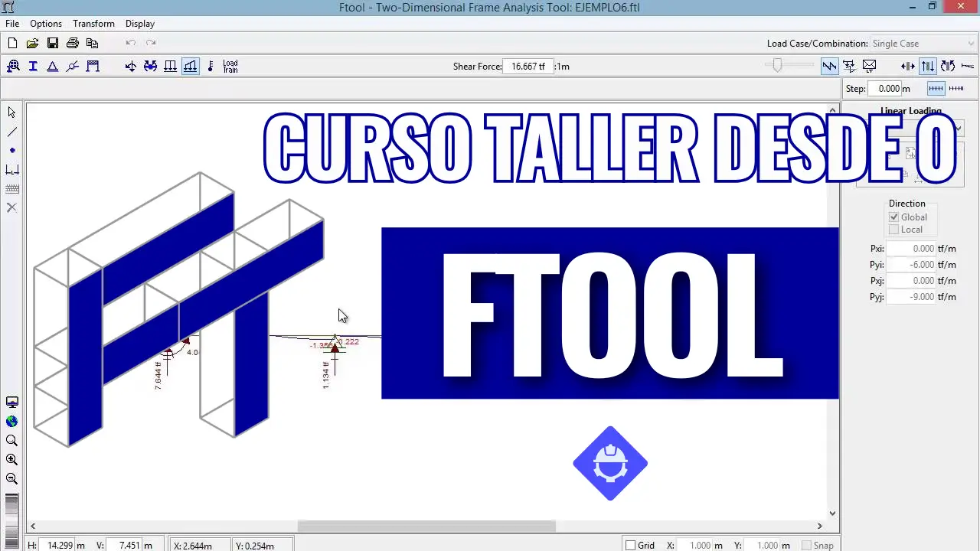Open the Support Conditions tool
The height and width of the screenshot is (551, 980).
pyautogui.click(x=54, y=66)
